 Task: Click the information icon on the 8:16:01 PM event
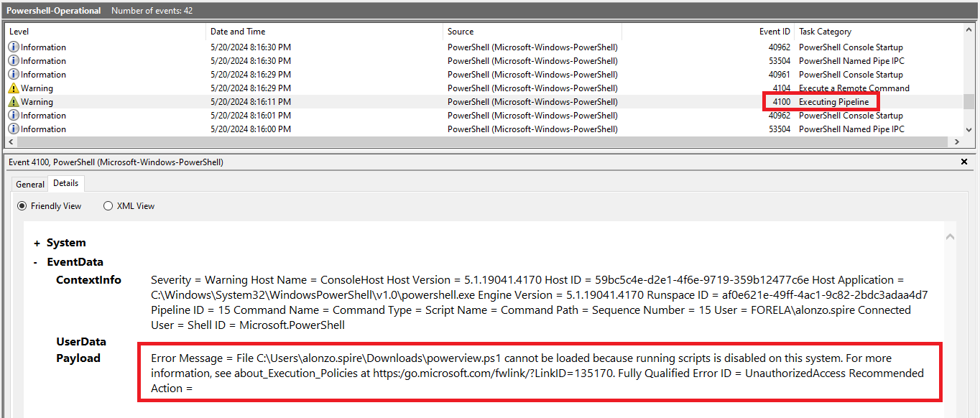pyautogui.click(x=14, y=116)
